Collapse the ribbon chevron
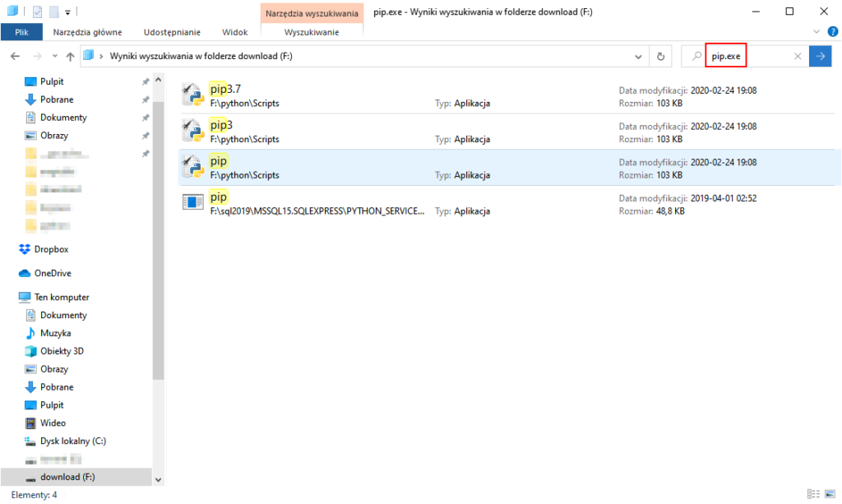The height and width of the screenshot is (504, 842). click(x=817, y=31)
